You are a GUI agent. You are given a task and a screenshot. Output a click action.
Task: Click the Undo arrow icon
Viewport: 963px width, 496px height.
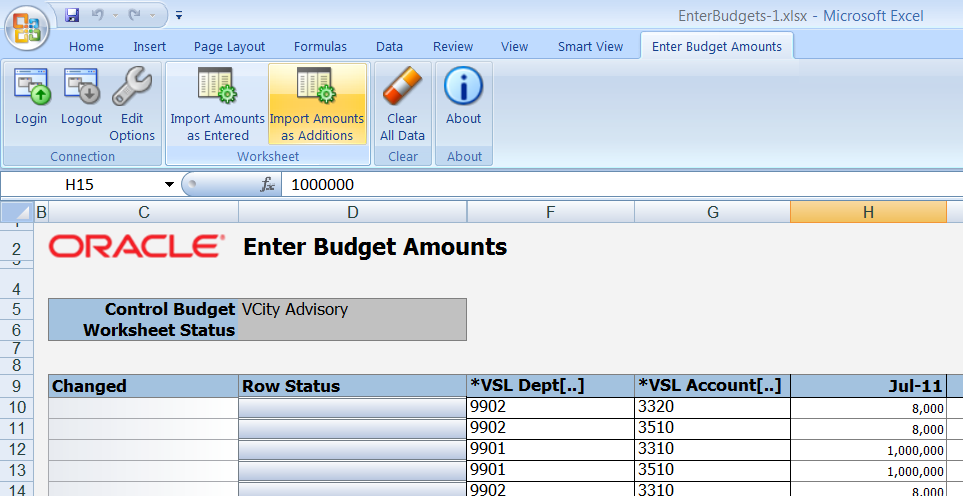coord(98,15)
